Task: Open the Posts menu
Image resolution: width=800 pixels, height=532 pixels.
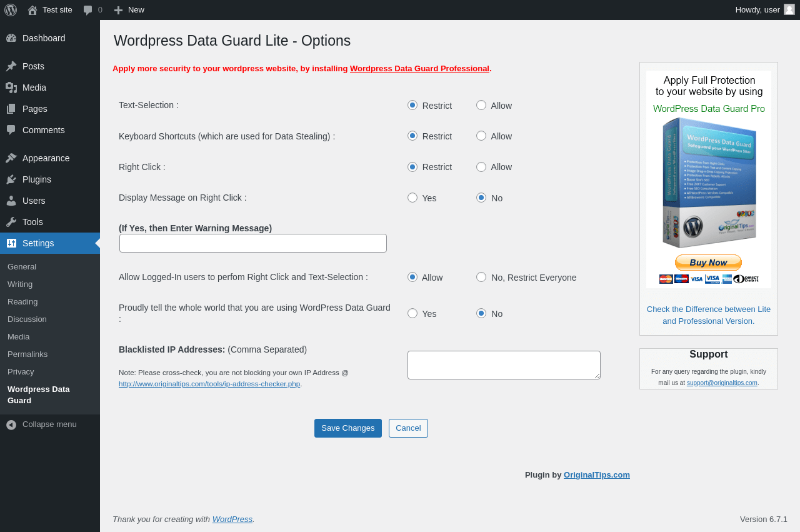Action: click(50, 66)
